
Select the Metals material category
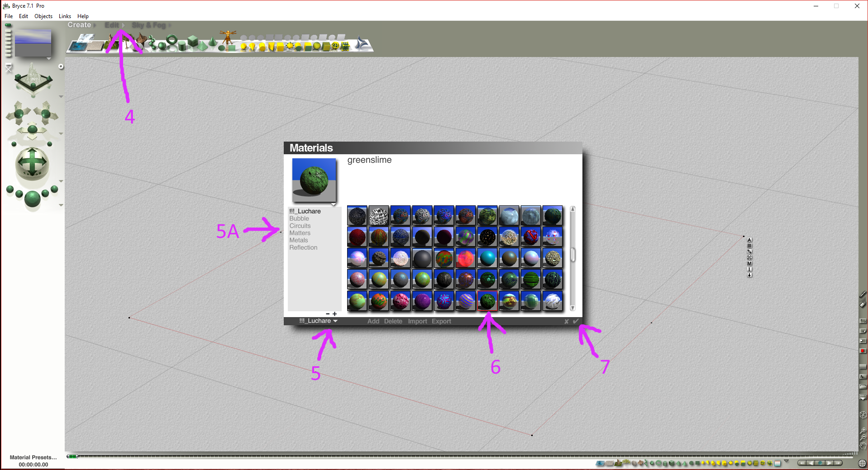(299, 240)
